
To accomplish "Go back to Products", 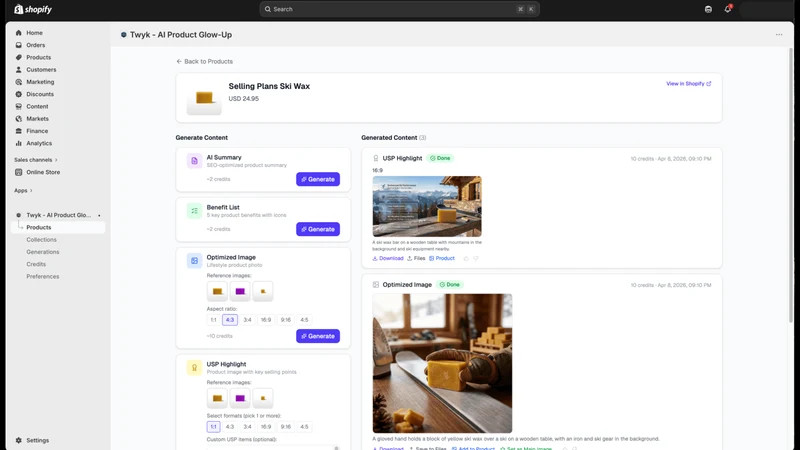I will 205,61.
